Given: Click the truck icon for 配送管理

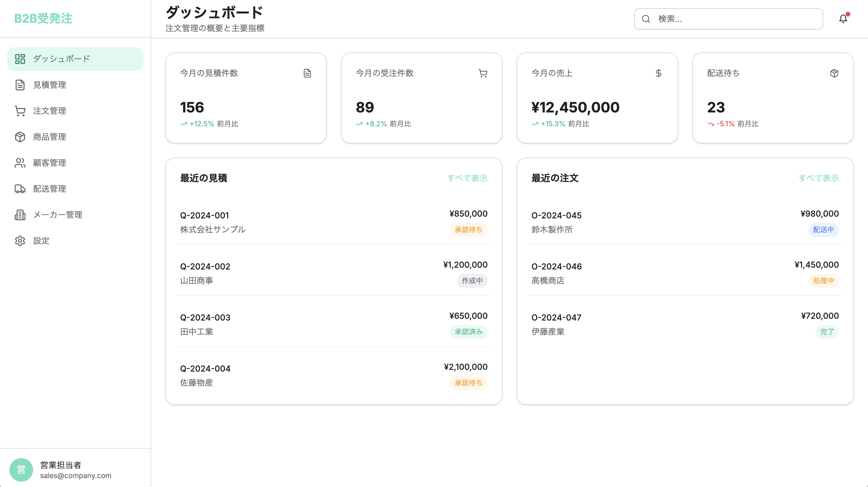Looking at the screenshot, I should coord(20,189).
